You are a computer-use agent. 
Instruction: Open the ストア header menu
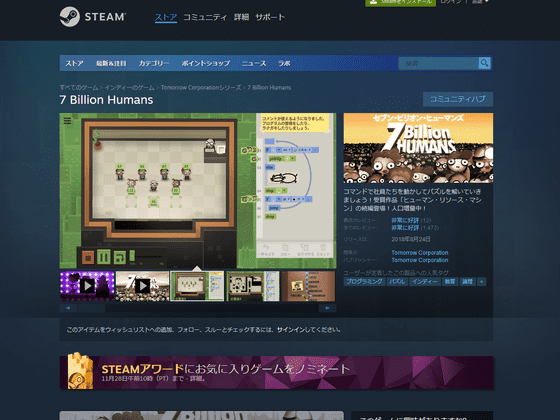166,17
